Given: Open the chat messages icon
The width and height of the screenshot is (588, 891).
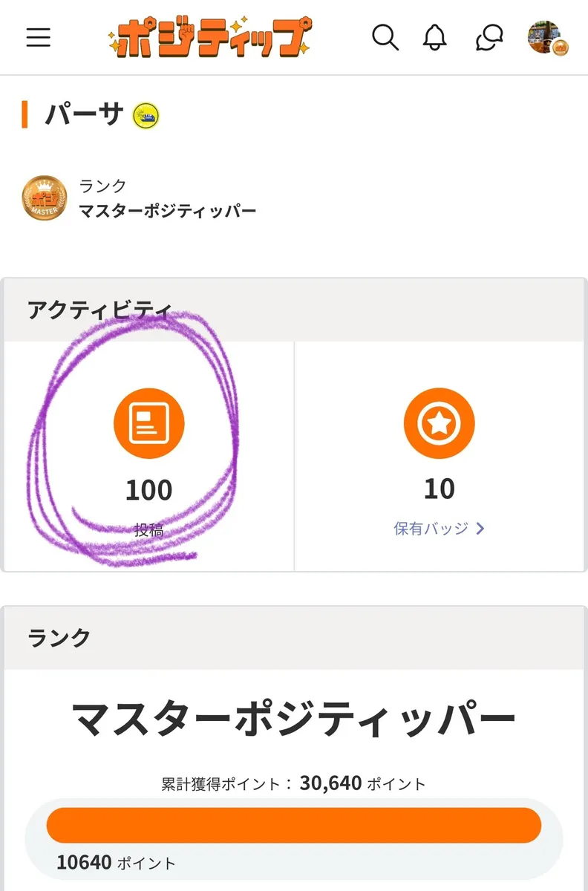Looking at the screenshot, I should tap(489, 37).
